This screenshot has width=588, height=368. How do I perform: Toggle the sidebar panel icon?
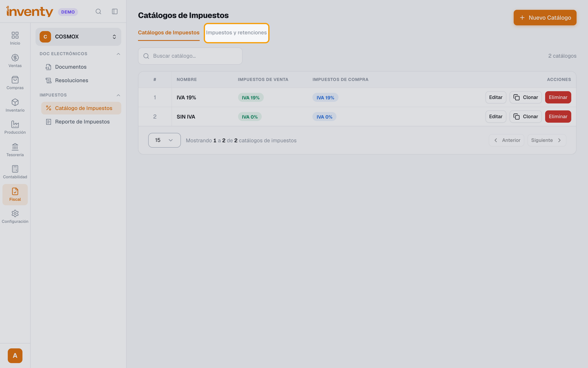115,11
